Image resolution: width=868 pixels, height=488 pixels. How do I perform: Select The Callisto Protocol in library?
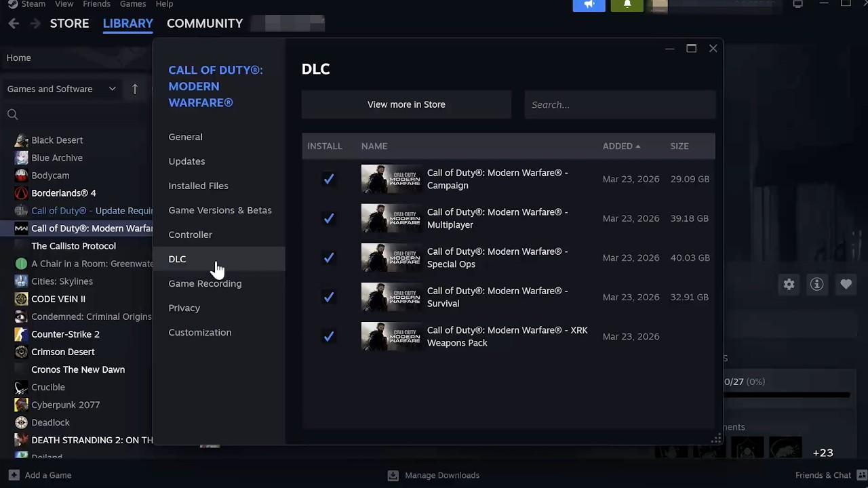(73, 246)
